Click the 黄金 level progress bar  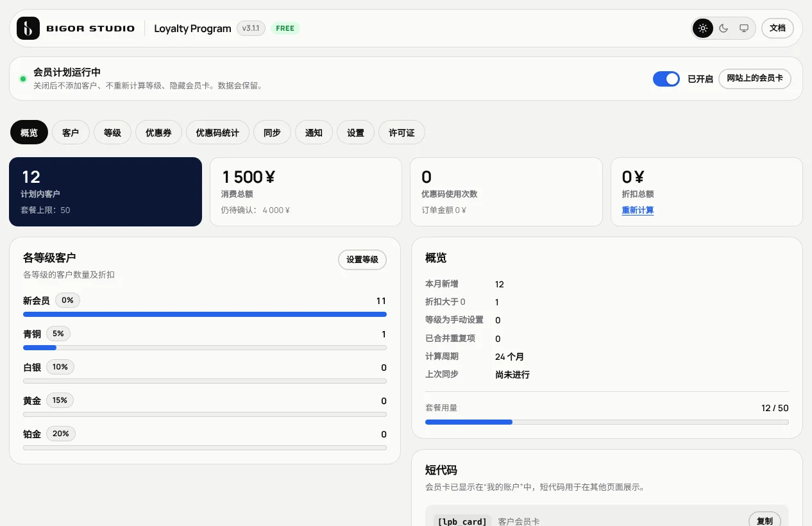(205, 414)
